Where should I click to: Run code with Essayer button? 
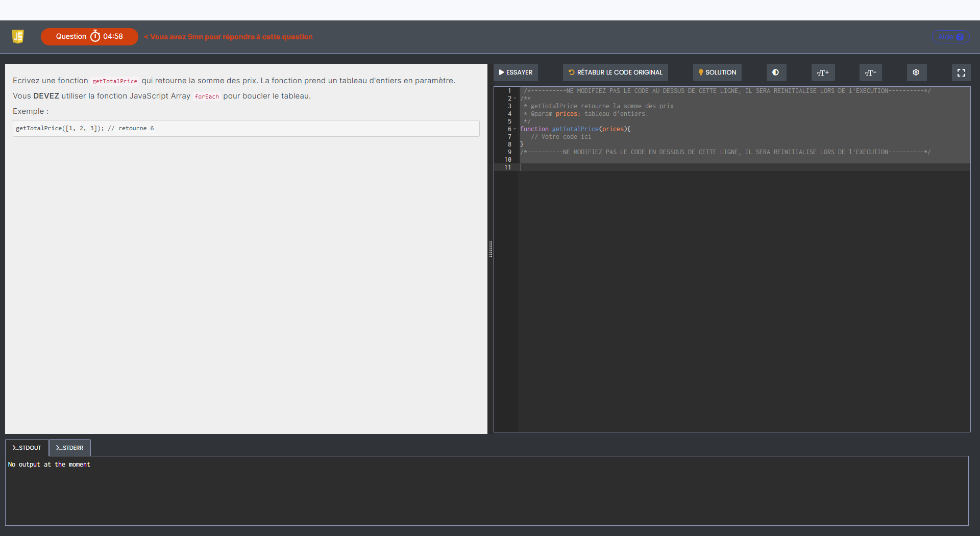tap(516, 72)
